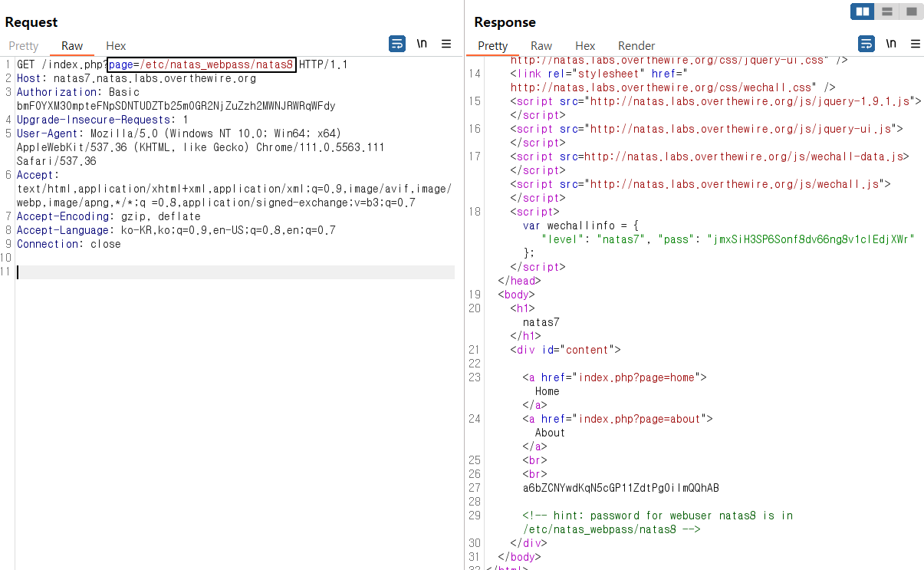Click the Connection: close header

click(69, 244)
